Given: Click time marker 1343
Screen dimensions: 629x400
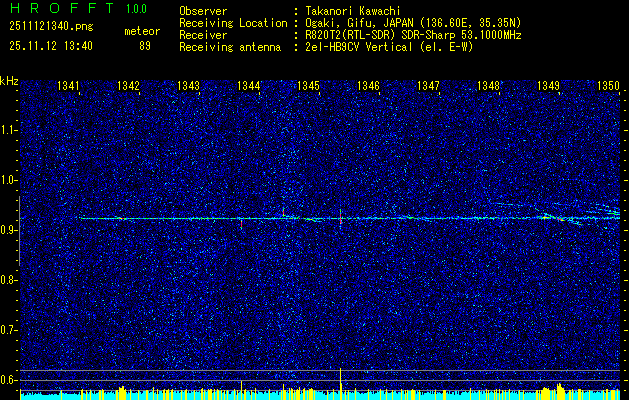Looking at the screenshot, I should point(188,85).
